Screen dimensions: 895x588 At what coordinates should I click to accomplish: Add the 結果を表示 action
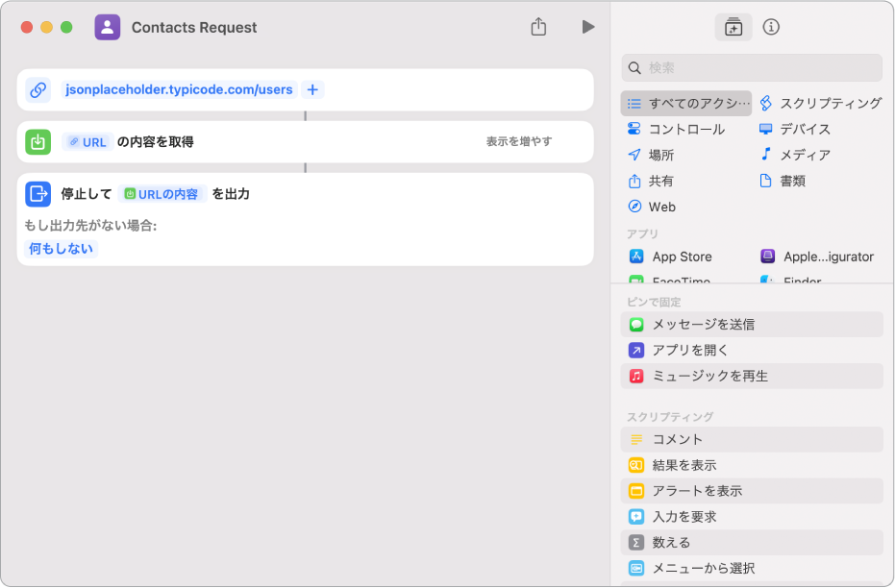click(x=752, y=465)
